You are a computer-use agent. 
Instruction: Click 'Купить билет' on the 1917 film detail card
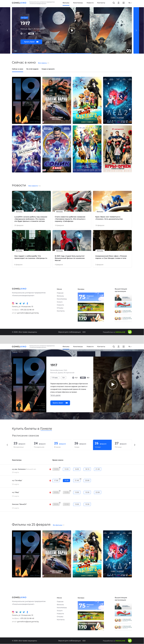[x=60, y=403]
